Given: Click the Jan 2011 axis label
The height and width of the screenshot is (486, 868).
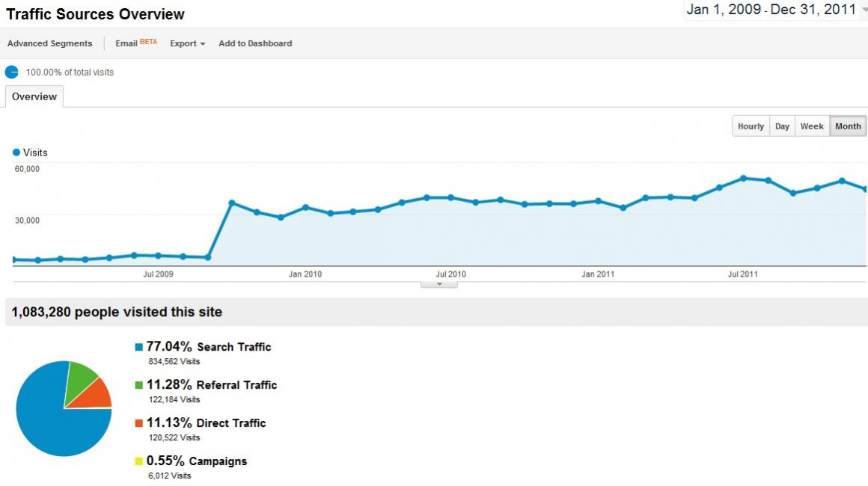Looking at the screenshot, I should tap(598, 274).
